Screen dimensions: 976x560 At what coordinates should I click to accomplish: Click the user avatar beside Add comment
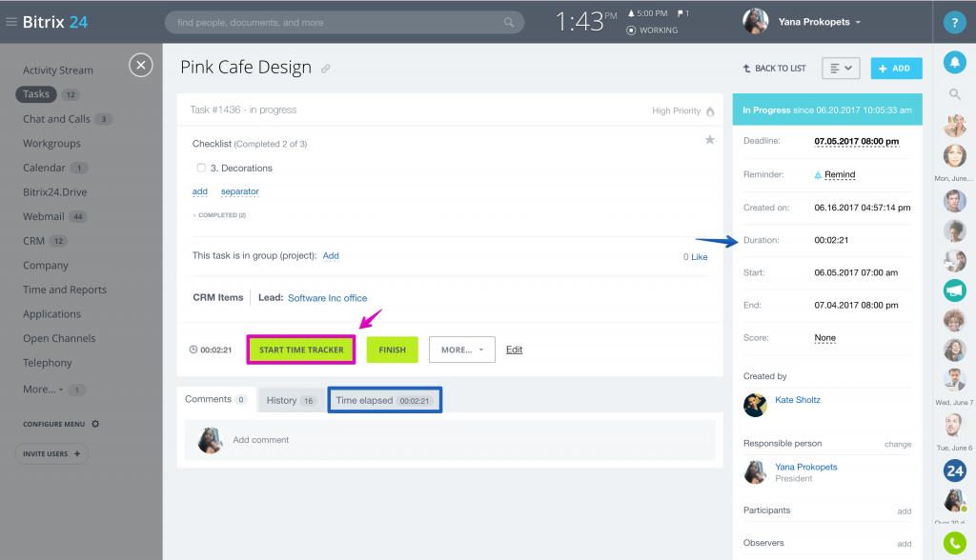point(210,440)
